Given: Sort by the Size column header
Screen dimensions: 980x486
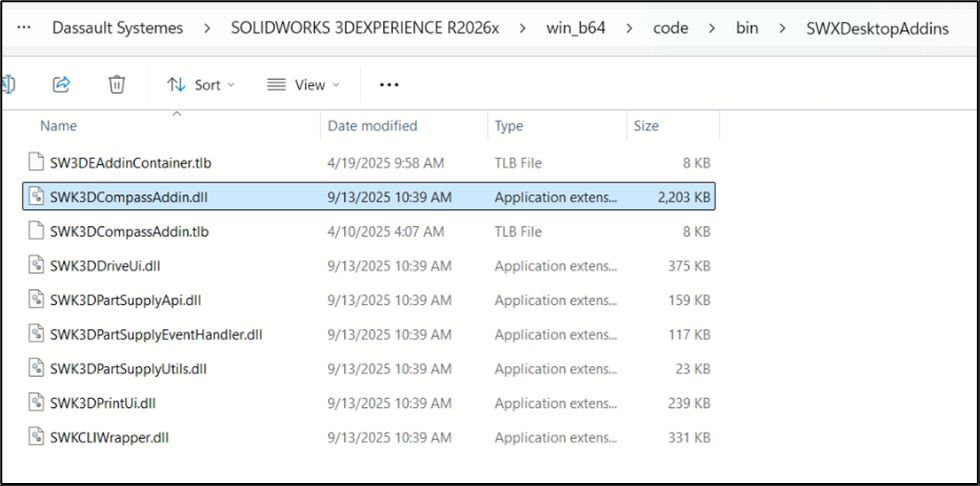Looking at the screenshot, I should 646,126.
